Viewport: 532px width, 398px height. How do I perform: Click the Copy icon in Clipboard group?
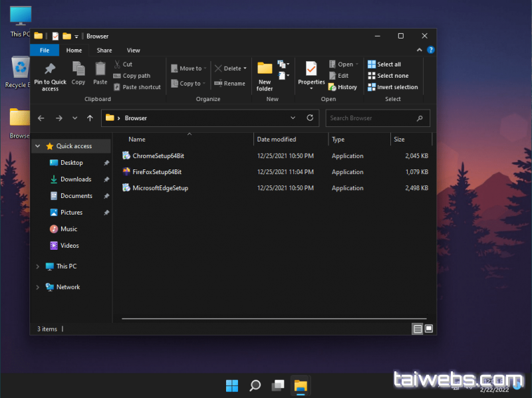coord(78,70)
